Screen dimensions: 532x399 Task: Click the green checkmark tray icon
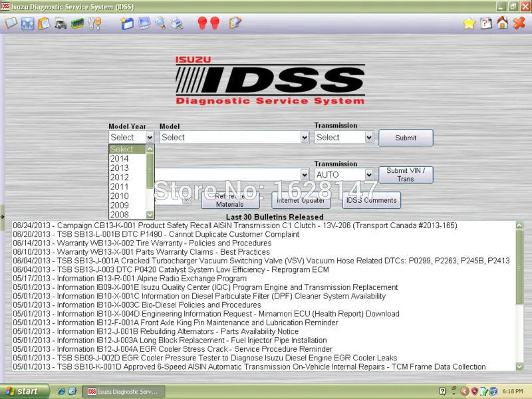484,392
